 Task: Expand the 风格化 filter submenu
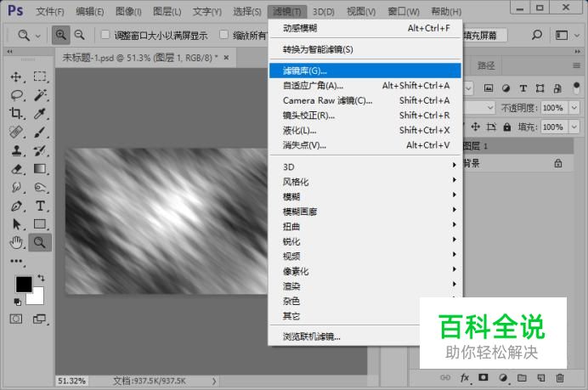(365, 182)
